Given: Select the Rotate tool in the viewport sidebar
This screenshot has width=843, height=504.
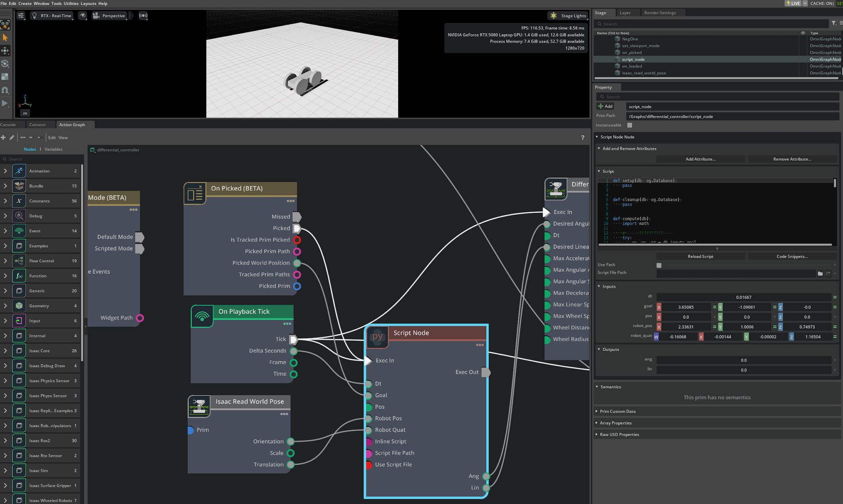Looking at the screenshot, I should (5, 64).
